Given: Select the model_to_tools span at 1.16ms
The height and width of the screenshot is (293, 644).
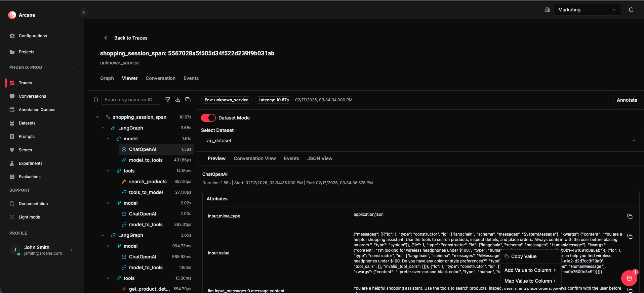Looking at the screenshot, I should pyautogui.click(x=156, y=267).
